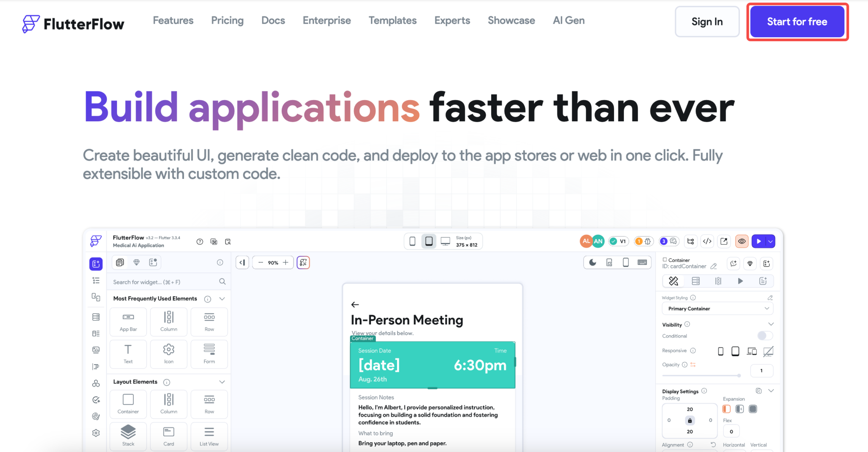
Task: Collapse the Layout Elements section
Action: coord(222,382)
